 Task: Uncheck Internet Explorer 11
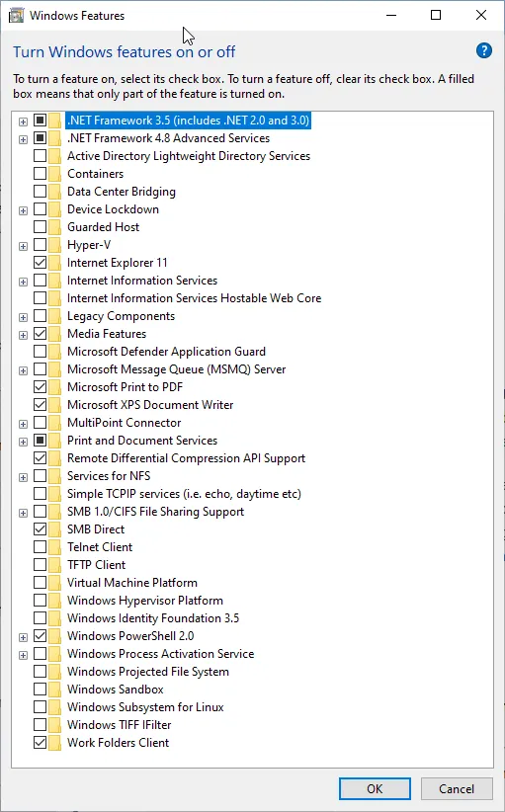point(40,262)
